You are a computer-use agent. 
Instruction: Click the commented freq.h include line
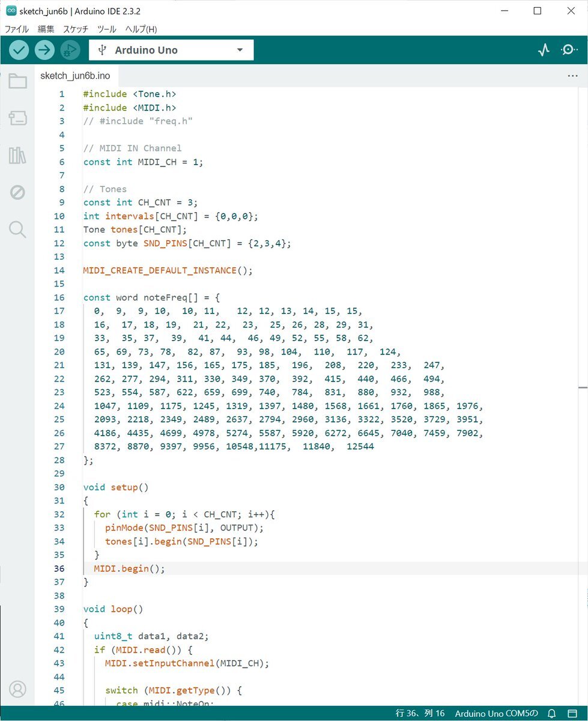138,121
